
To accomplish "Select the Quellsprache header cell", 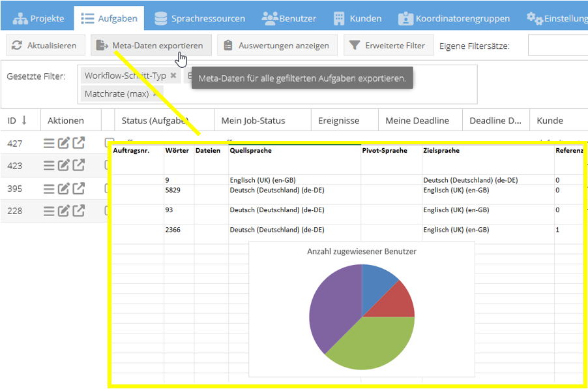I will [295, 159].
